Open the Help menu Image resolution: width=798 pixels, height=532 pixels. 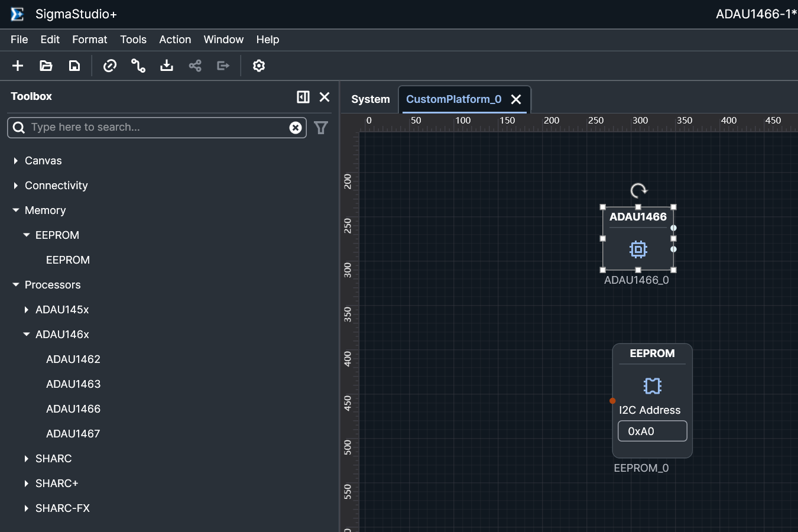[x=268, y=40]
